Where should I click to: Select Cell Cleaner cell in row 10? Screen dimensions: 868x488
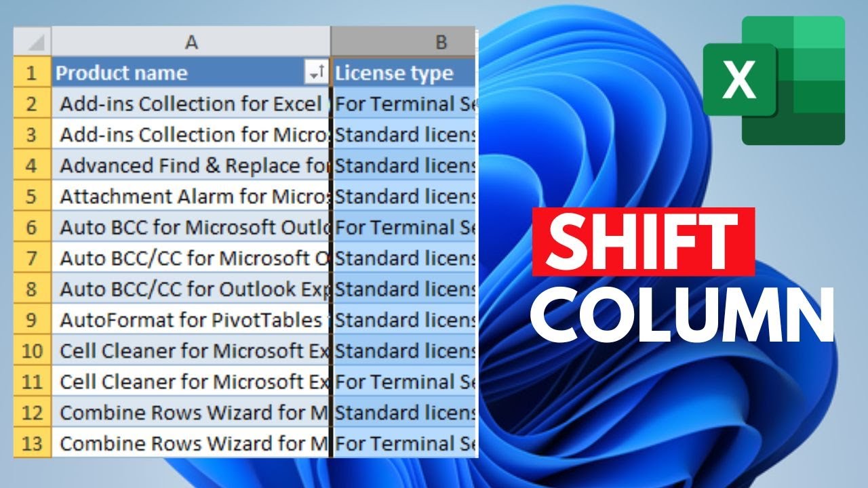coord(191,350)
